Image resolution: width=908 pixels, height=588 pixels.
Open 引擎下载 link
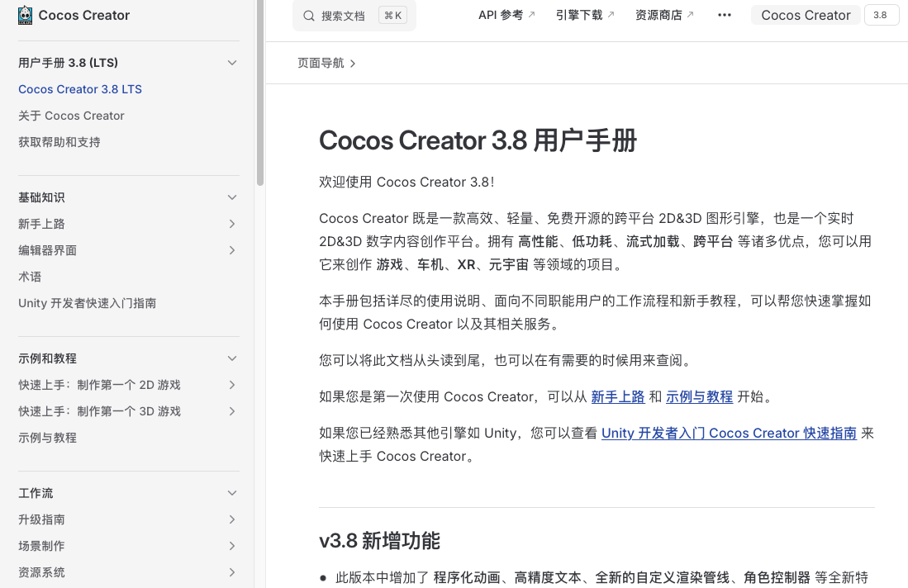click(585, 15)
